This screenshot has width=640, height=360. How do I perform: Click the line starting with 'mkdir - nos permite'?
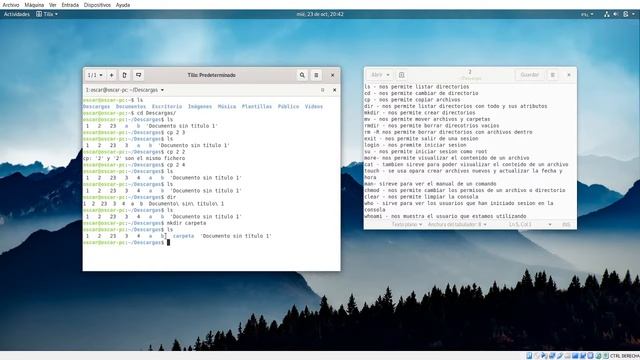pyautogui.click(x=420, y=113)
